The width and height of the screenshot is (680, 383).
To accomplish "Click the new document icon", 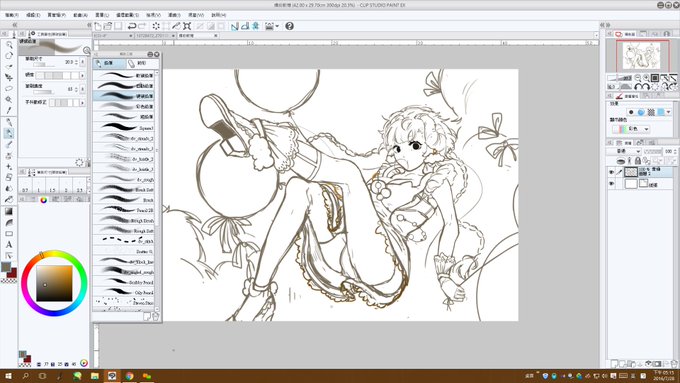I will click(98, 26).
